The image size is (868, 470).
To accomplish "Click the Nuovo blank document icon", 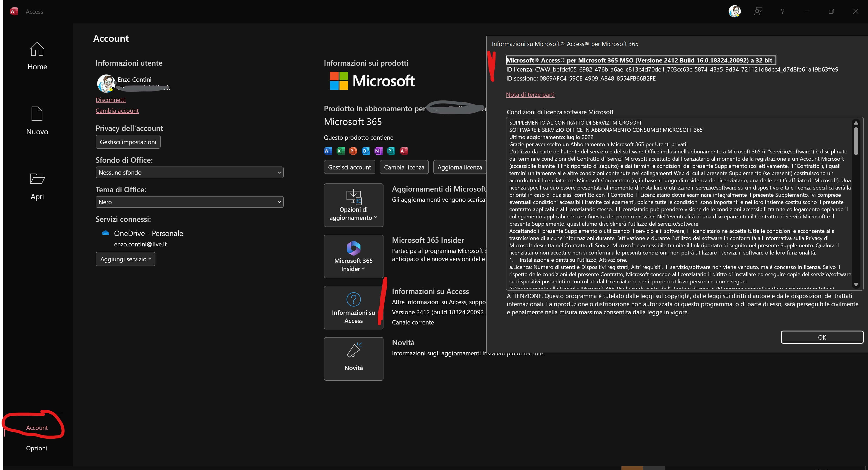I will click(x=37, y=114).
